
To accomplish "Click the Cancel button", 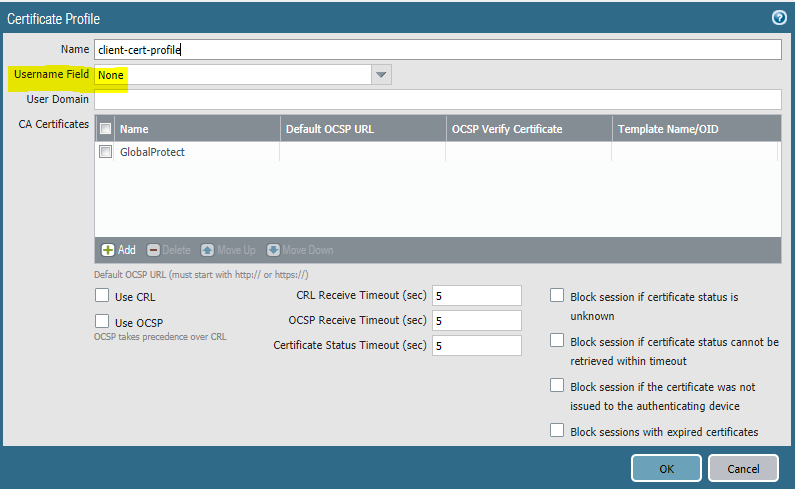I will click(743, 468).
